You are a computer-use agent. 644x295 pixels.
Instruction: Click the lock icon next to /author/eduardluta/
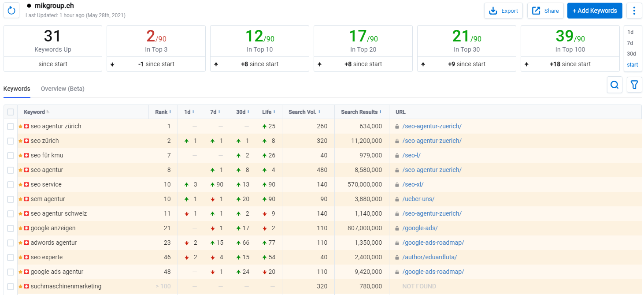pos(397,257)
